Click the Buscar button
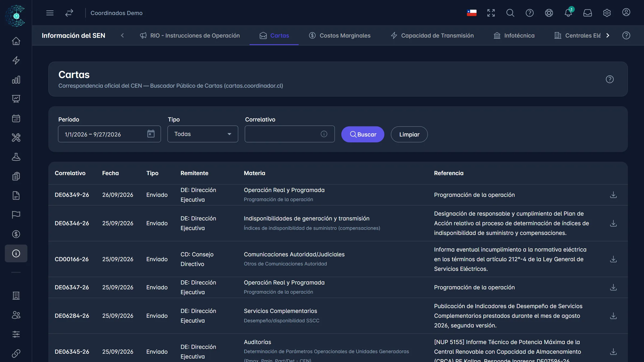644x362 pixels. (x=363, y=134)
